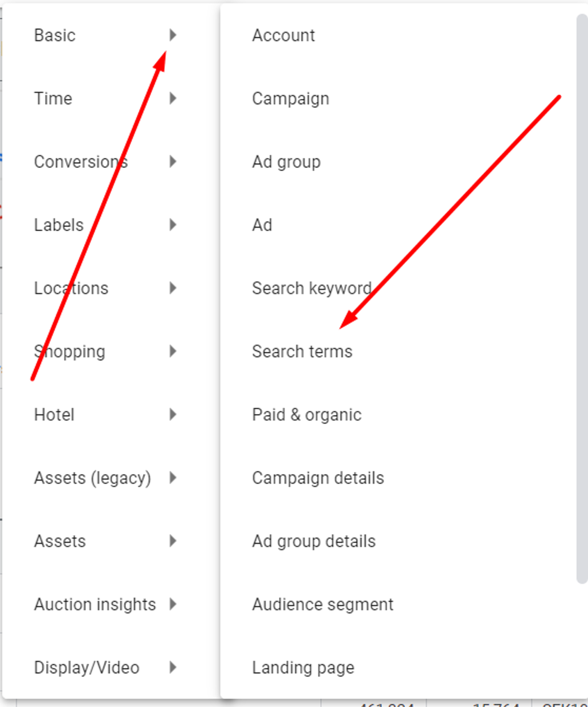Viewport: 588px width, 707px height.
Task: Expand Assets (legacy) submenu arrow
Action: 173,478
